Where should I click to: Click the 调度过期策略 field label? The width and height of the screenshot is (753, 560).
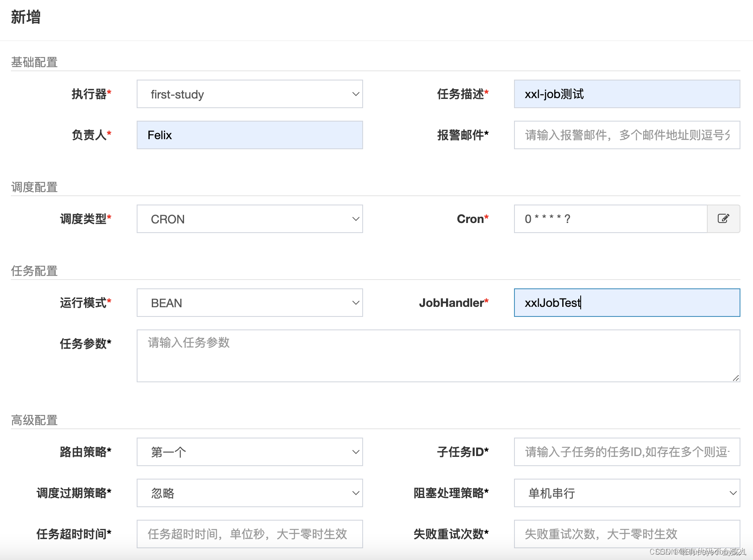[x=74, y=493]
